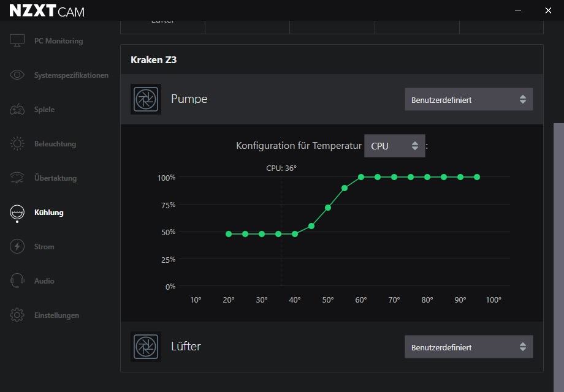Click the vertical scrollbar thumb

click(558, 257)
